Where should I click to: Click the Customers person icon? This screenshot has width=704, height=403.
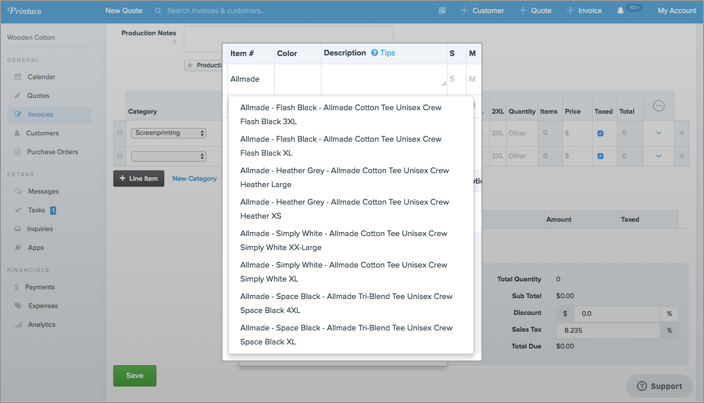(17, 133)
